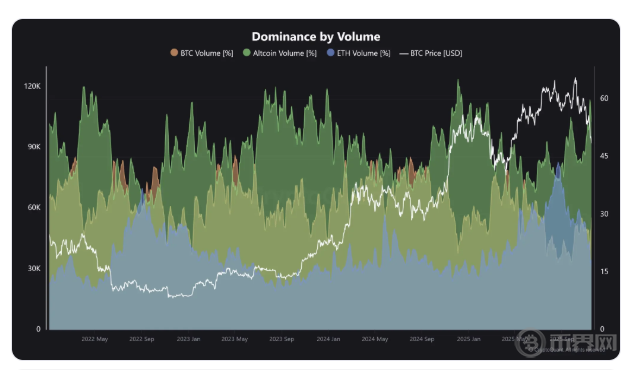628x370 pixels.
Task: Click the 30K left axis label
Action: pyautogui.click(x=34, y=268)
